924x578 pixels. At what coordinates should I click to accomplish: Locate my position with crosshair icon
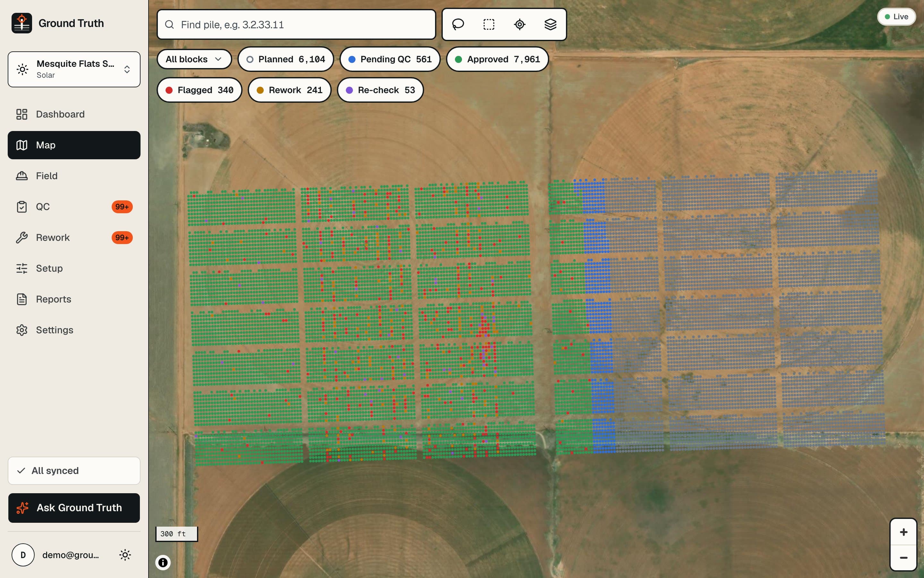coord(520,24)
